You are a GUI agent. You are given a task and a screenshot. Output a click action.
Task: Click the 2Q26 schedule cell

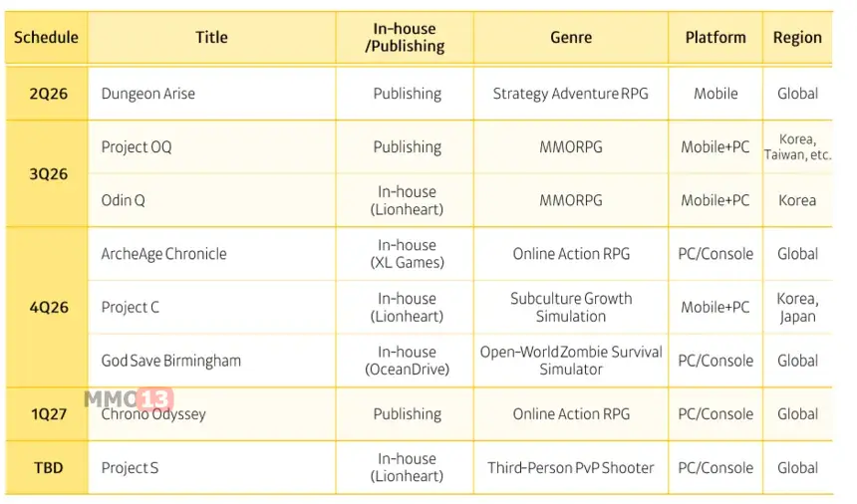coord(48,94)
